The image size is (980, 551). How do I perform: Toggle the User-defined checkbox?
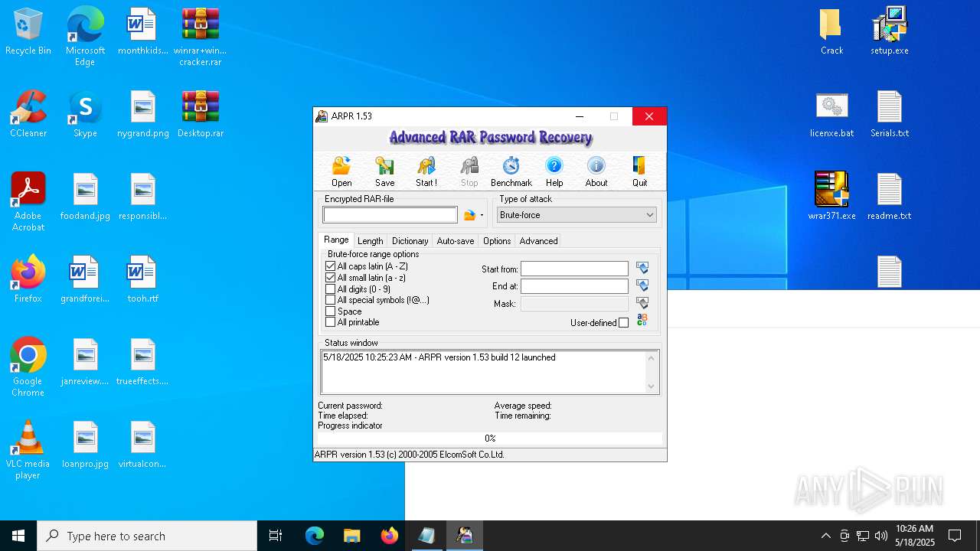(623, 323)
